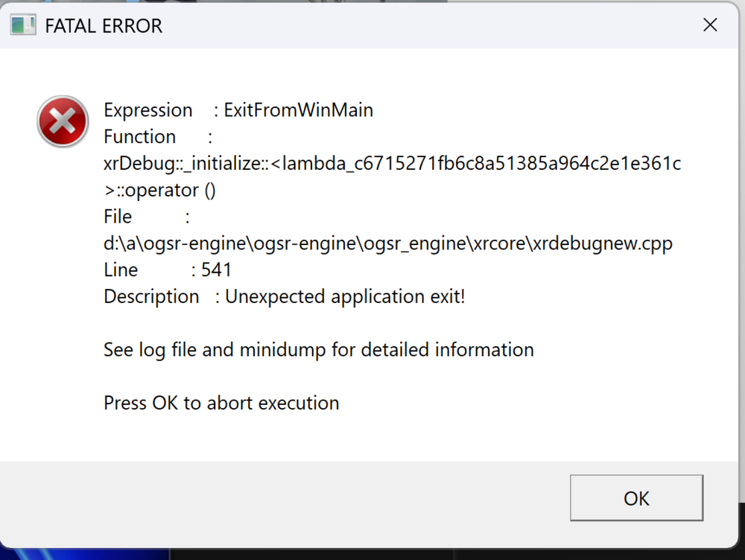Select the FATAL ERROR title text
The height and width of the screenshot is (560, 745).
tap(103, 25)
